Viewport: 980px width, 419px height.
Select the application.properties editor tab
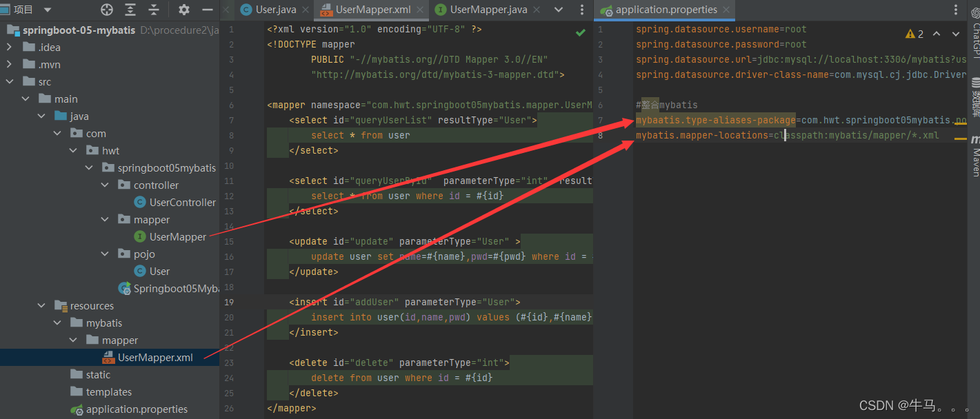point(666,10)
